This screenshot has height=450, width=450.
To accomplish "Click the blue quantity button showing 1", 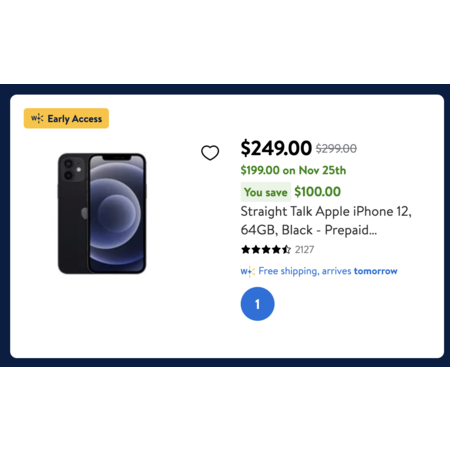I will tap(257, 304).
